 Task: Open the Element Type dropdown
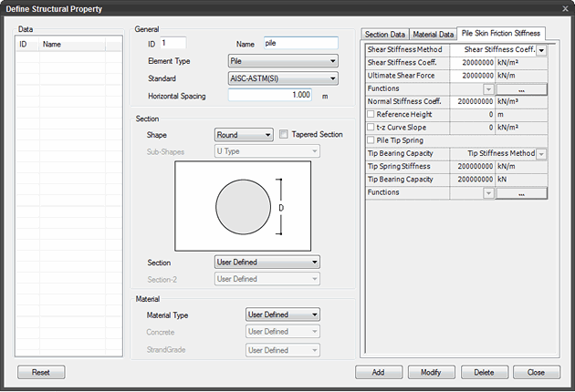pyautogui.click(x=282, y=61)
